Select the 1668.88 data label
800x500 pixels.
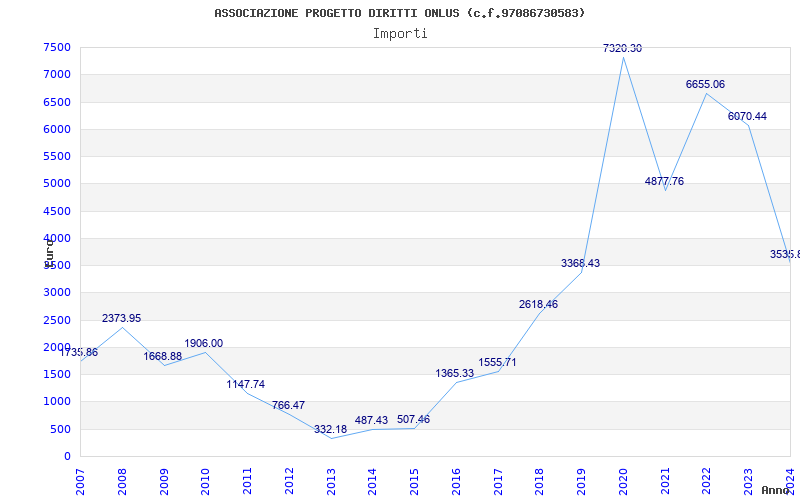click(x=162, y=356)
